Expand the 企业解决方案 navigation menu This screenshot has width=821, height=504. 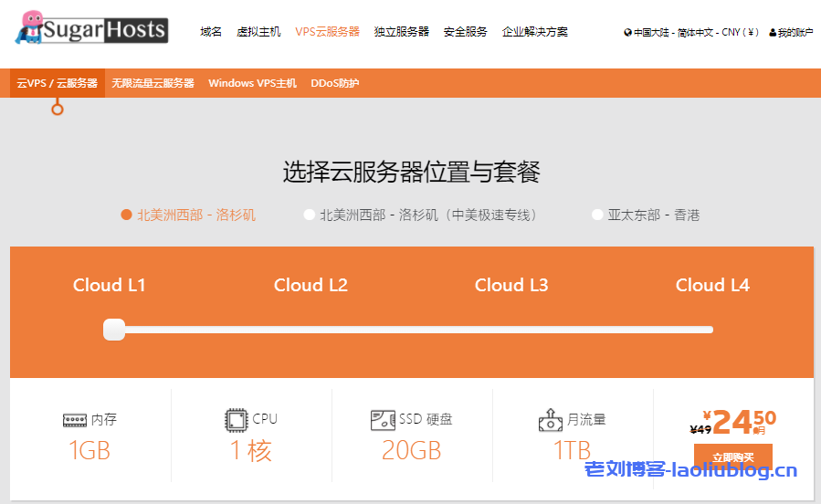(534, 32)
